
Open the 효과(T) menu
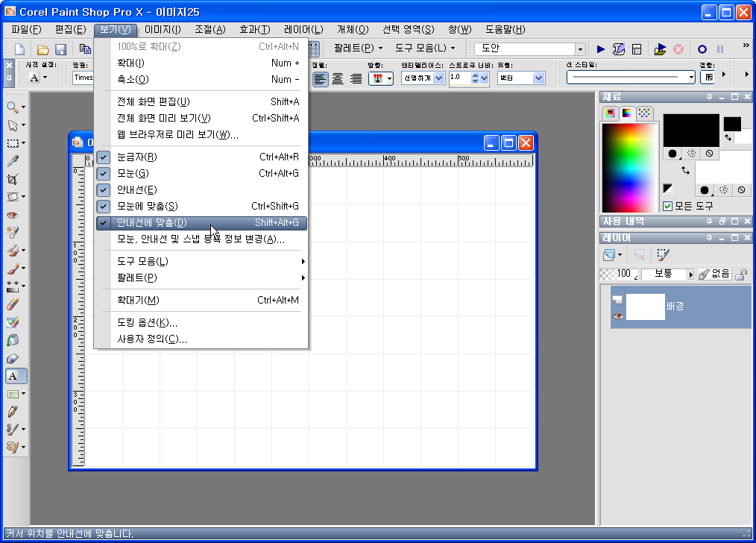[x=254, y=29]
